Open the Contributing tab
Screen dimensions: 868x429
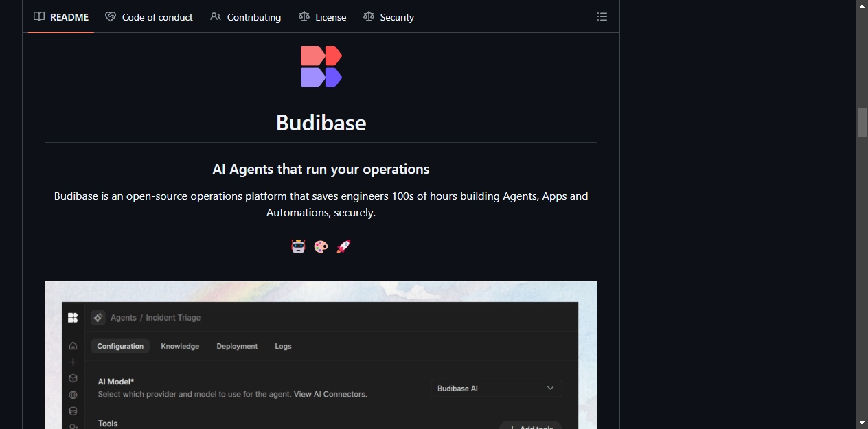[x=245, y=17]
